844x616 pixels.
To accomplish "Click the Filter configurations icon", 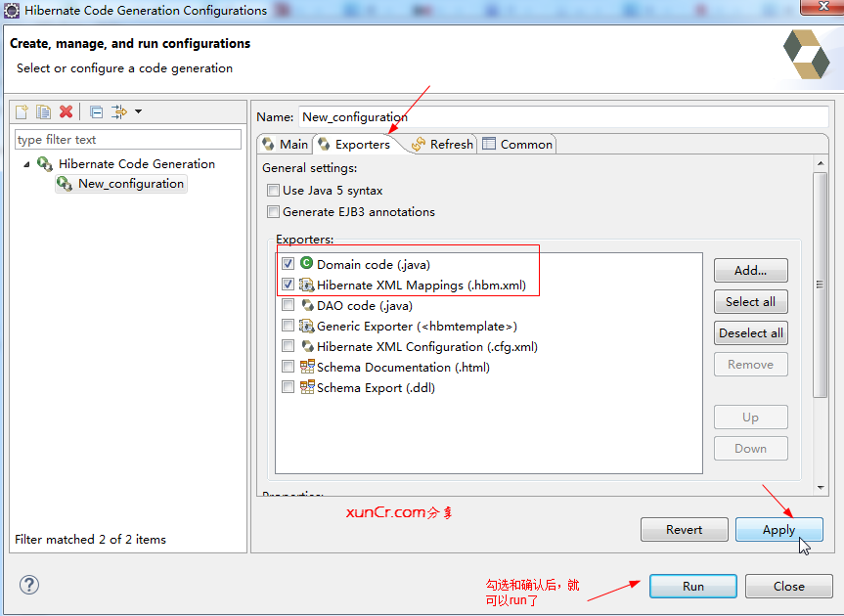I will 119,111.
